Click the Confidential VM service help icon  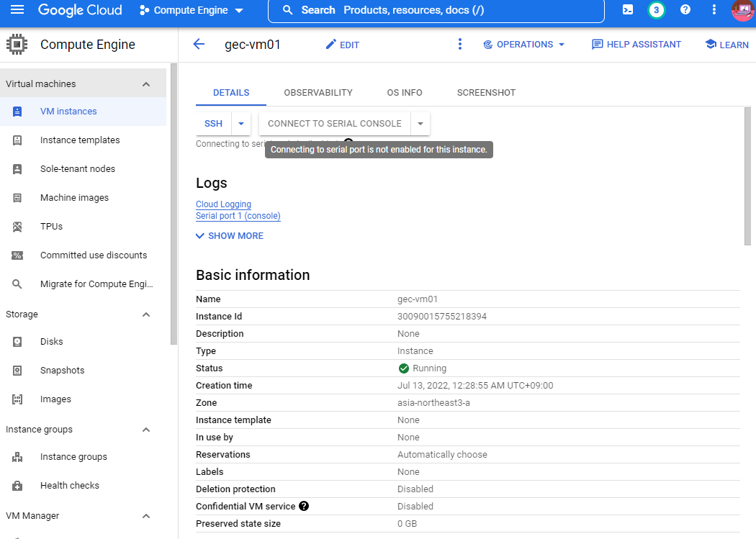point(304,506)
